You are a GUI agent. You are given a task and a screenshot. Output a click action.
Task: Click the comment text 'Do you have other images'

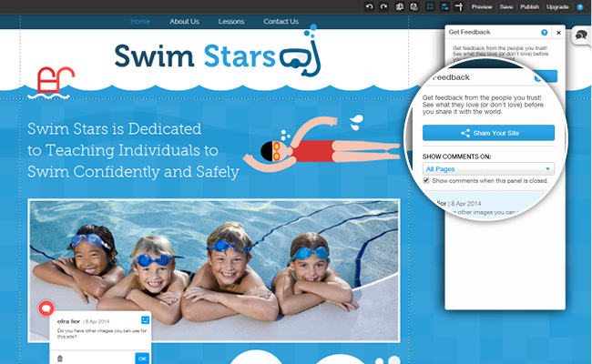(x=102, y=333)
